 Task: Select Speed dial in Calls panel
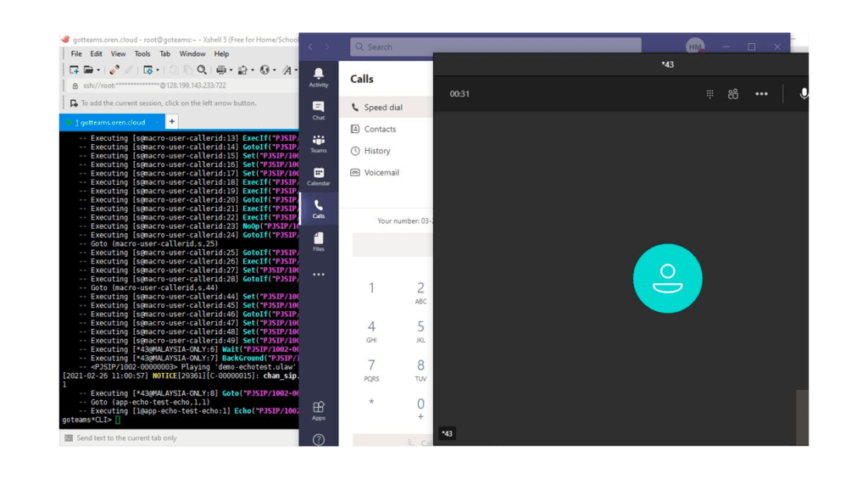(x=386, y=108)
